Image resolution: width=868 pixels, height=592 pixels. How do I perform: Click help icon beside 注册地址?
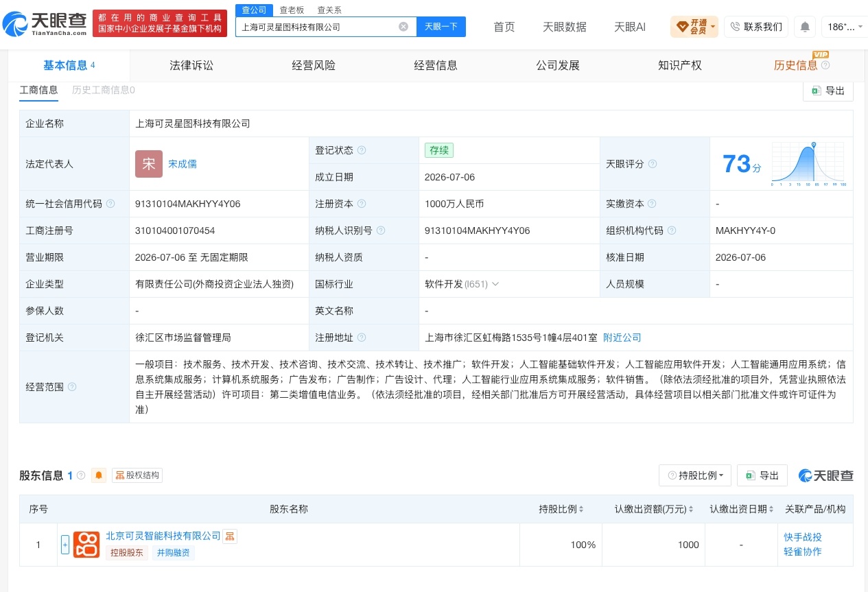[x=362, y=338]
